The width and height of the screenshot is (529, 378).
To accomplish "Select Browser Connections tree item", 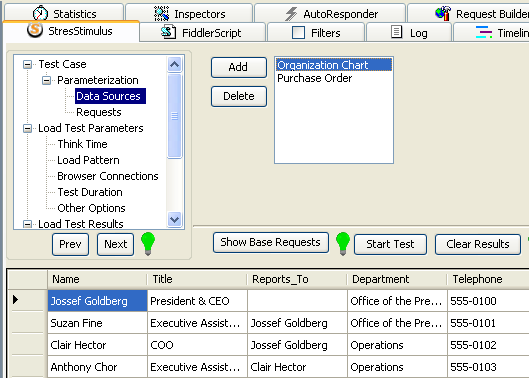I will pos(108,176).
